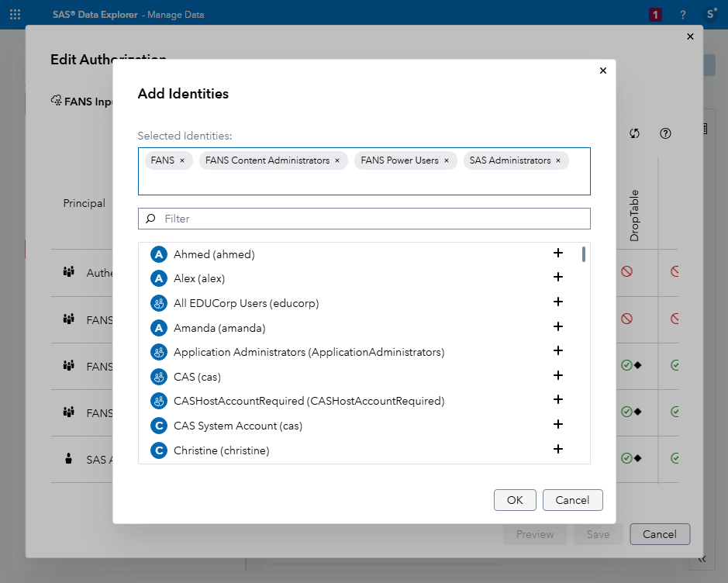The width and height of the screenshot is (728, 583).
Task: Remove SAS Administrators from selected identities
Action: (557, 160)
